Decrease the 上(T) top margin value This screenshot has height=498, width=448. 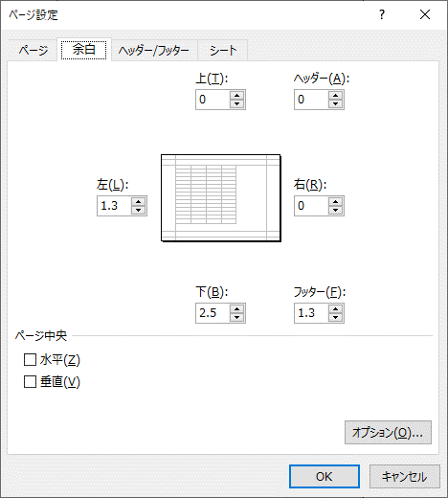[236, 103]
